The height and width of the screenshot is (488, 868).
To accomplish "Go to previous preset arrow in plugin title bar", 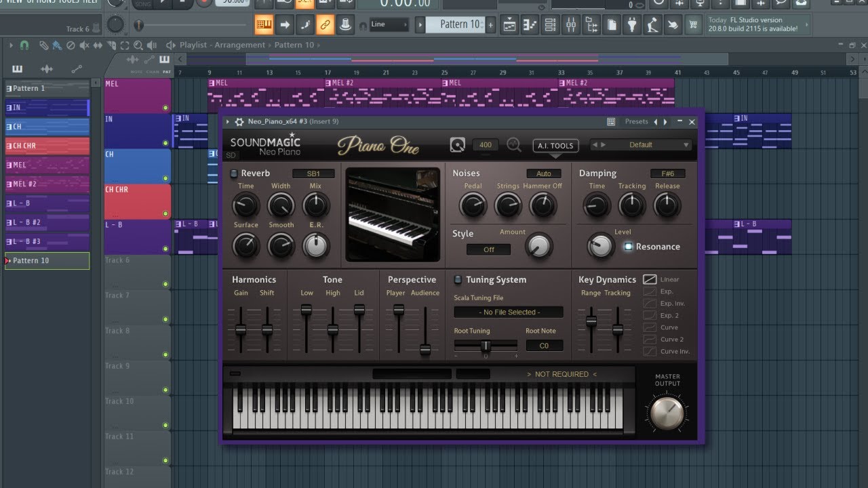I will pos(655,122).
